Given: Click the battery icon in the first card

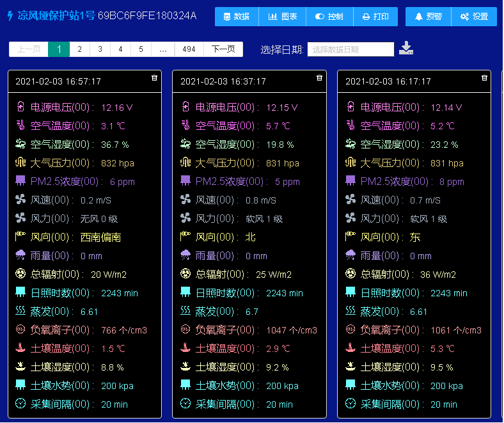Looking at the screenshot, I should click(x=20, y=107).
